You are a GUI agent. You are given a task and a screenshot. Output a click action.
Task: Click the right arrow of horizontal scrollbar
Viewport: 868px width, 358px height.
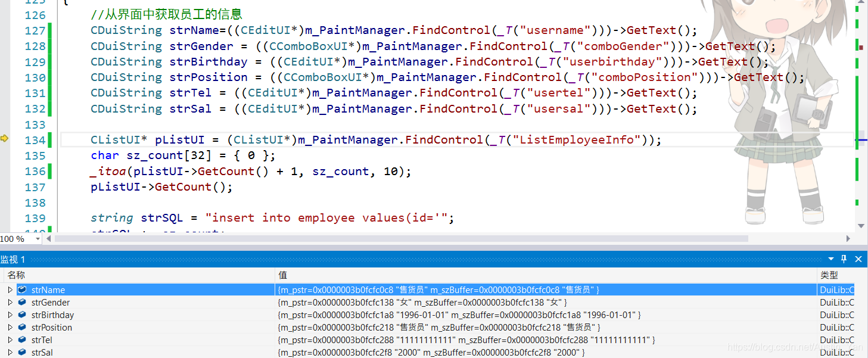(x=849, y=239)
